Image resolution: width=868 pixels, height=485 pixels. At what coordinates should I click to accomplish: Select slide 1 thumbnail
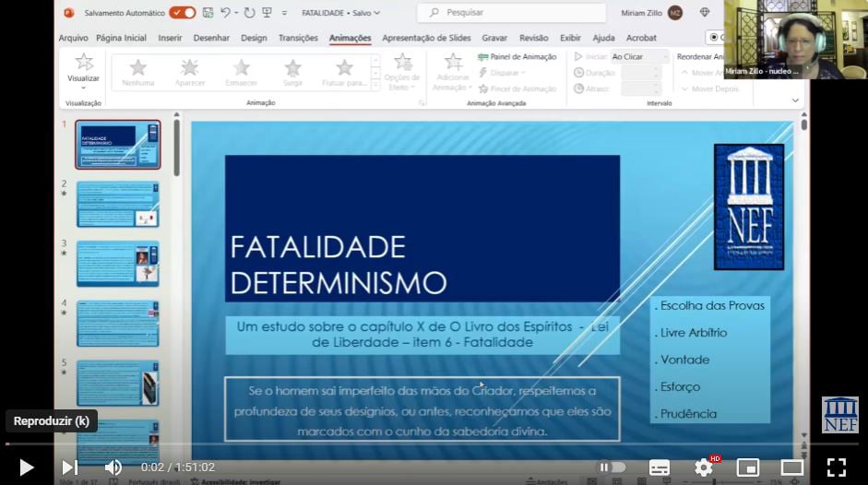coord(118,145)
